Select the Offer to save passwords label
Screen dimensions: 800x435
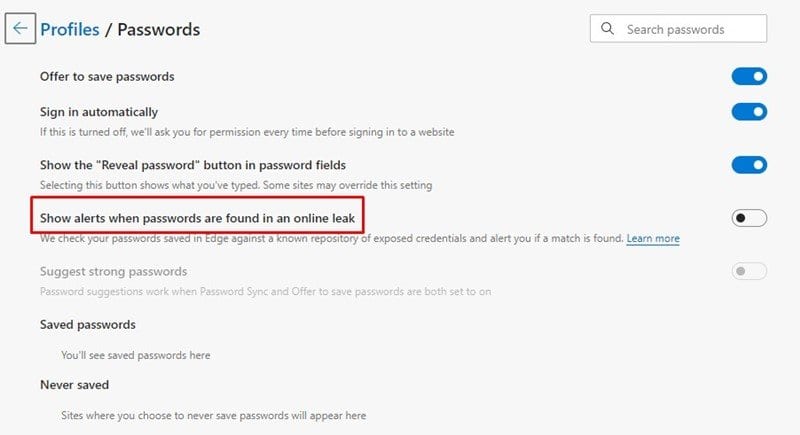pyautogui.click(x=107, y=76)
